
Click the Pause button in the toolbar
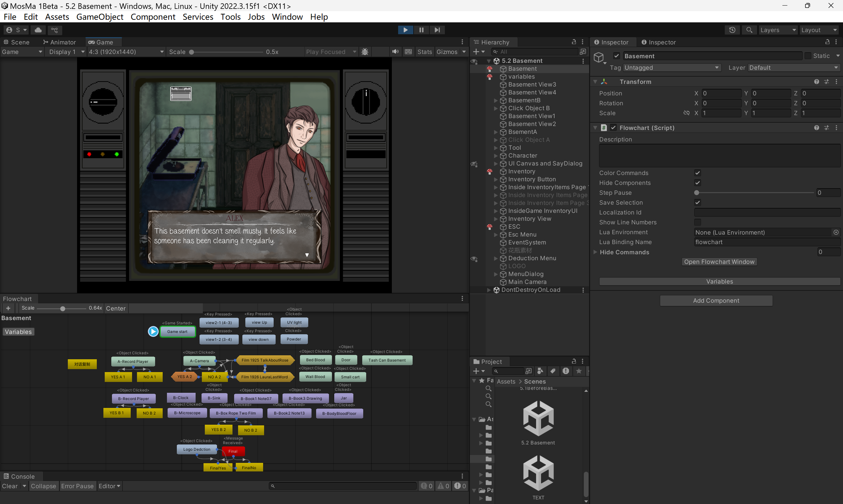pyautogui.click(x=421, y=30)
